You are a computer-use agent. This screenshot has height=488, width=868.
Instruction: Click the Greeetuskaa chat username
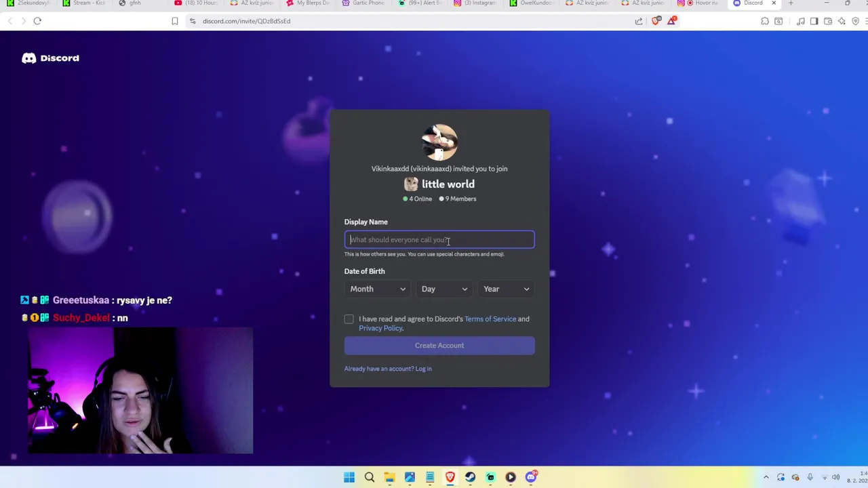81,300
